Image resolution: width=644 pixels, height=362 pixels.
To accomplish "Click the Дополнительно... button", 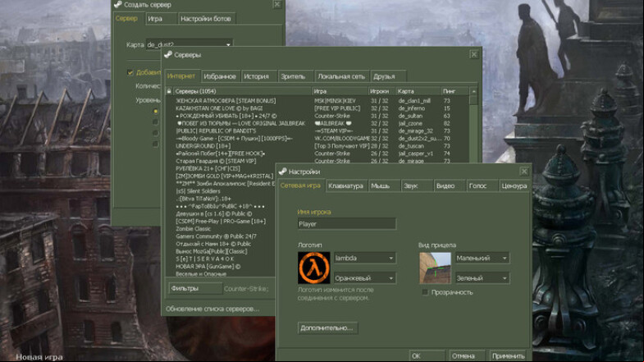I will pos(327,328).
